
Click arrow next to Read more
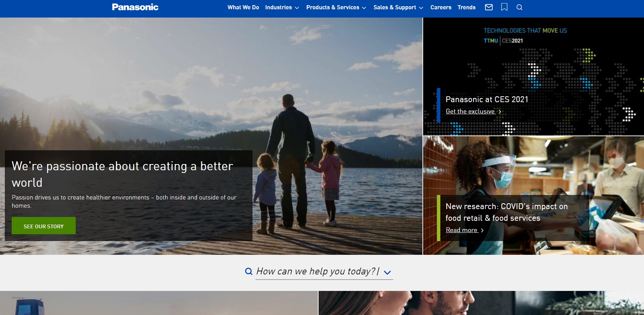(482, 230)
